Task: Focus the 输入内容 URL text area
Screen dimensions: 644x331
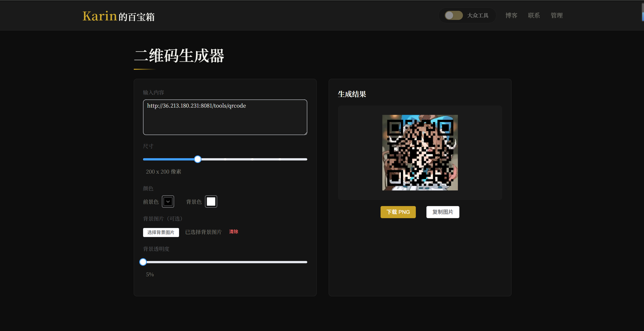Action: coord(225,117)
